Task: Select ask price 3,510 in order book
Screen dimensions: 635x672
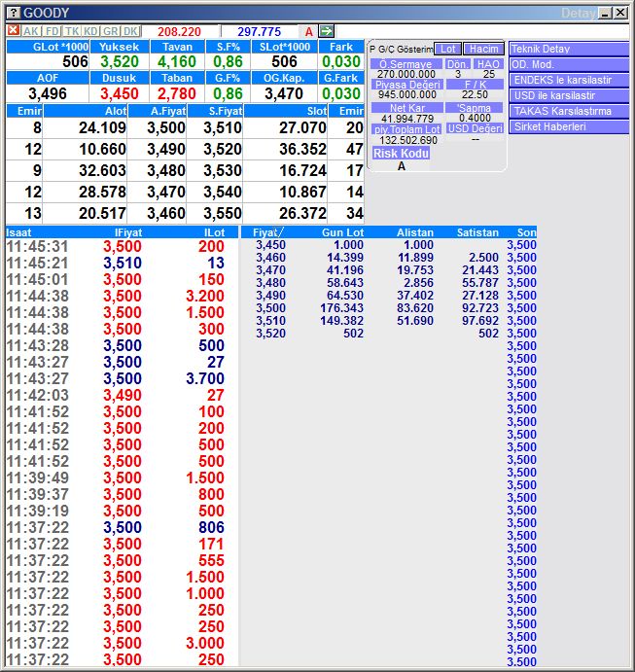Action: click(x=223, y=127)
